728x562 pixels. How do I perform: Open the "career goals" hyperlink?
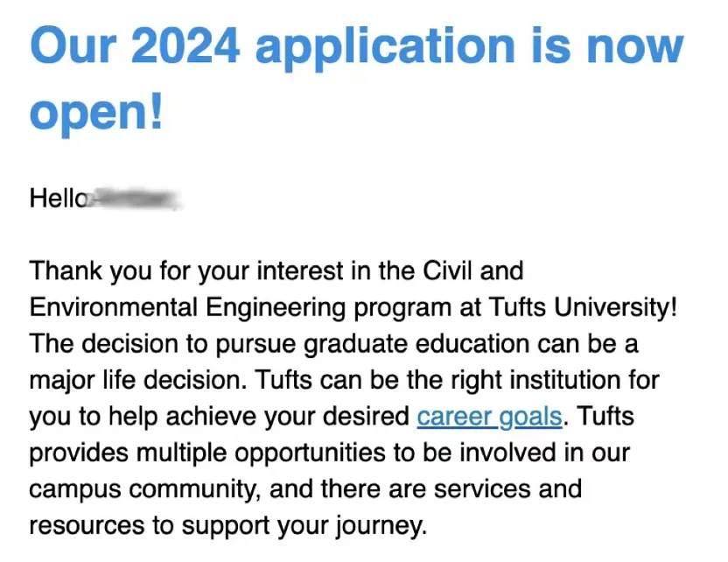[489, 416]
